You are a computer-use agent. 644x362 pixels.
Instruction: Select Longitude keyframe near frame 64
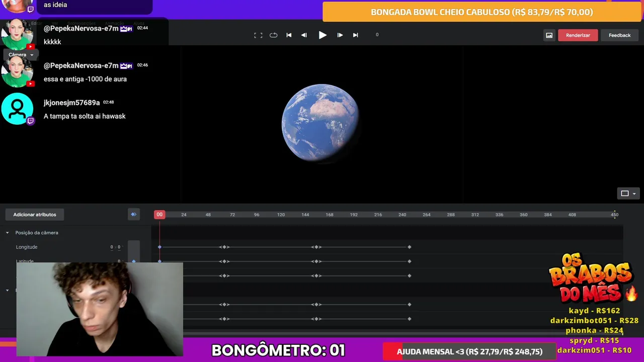(224, 247)
